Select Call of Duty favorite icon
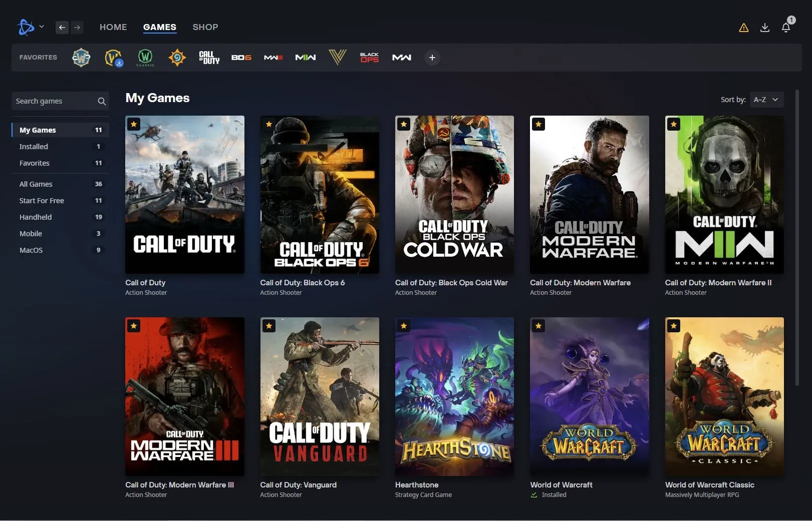812x521 pixels. point(209,58)
